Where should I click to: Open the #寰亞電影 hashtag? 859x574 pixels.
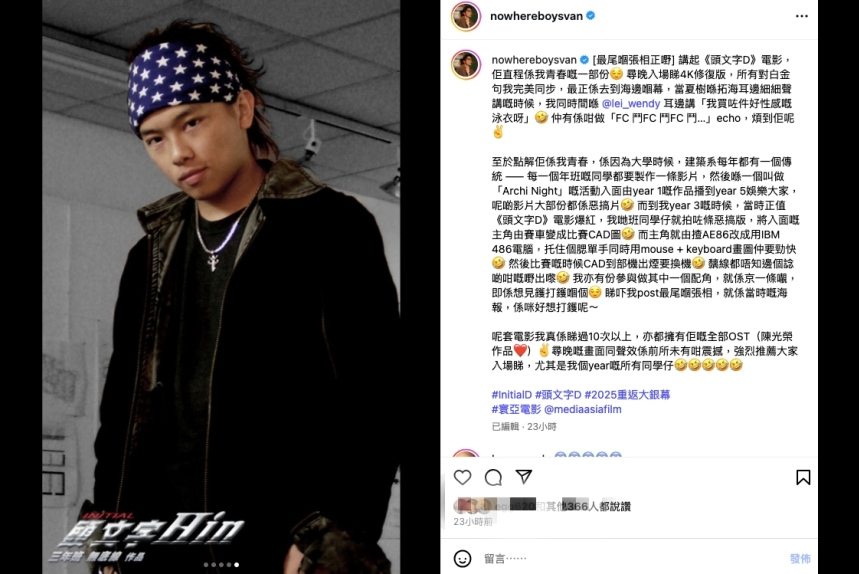click(x=516, y=409)
